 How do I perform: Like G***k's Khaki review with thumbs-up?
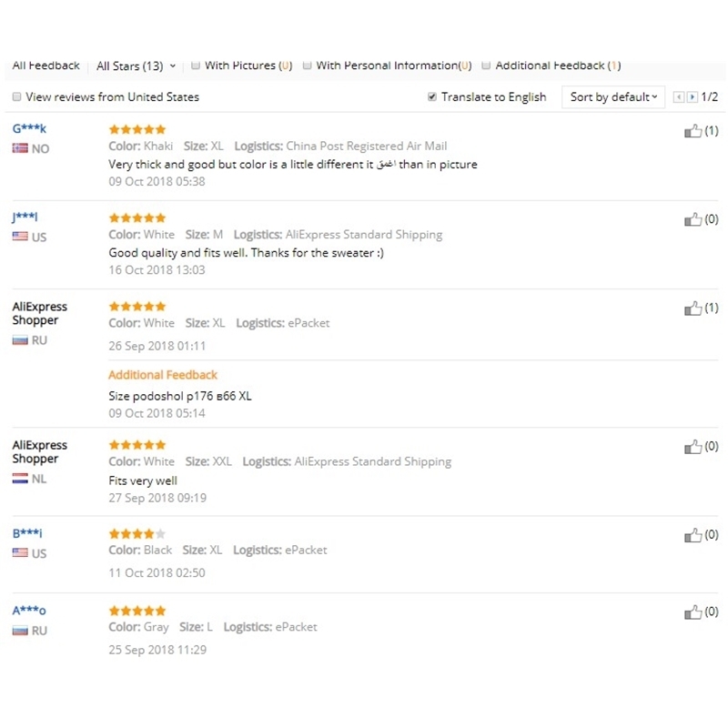coord(693,131)
